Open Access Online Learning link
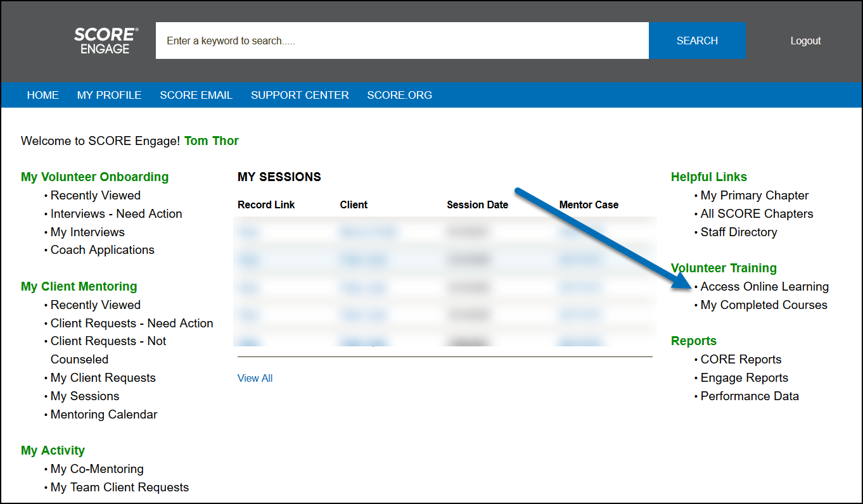Image resolution: width=863 pixels, height=504 pixels. click(x=765, y=286)
